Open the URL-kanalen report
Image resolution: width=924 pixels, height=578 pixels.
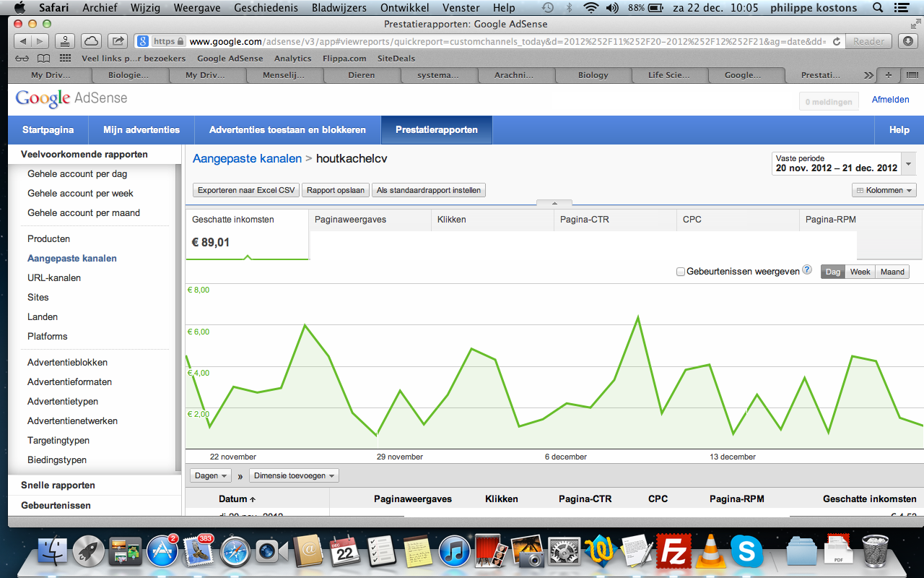54,277
